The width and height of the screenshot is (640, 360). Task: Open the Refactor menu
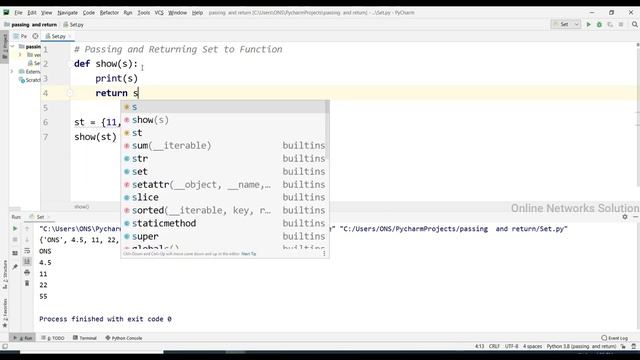tap(109, 13)
